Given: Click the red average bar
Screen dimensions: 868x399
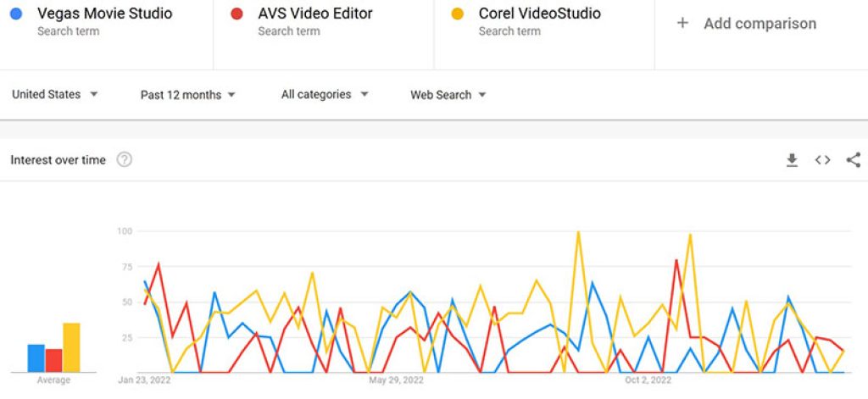Looking at the screenshot, I should point(53,360).
